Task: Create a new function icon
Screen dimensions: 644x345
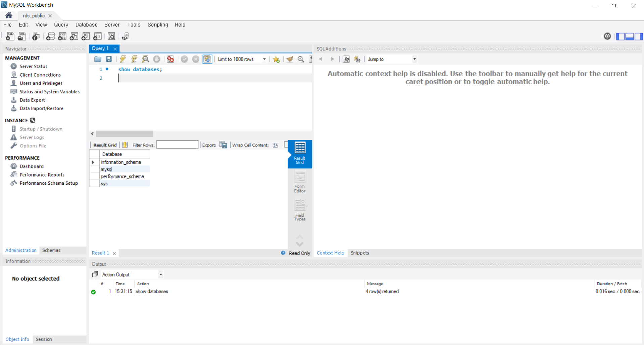Action: [97, 36]
